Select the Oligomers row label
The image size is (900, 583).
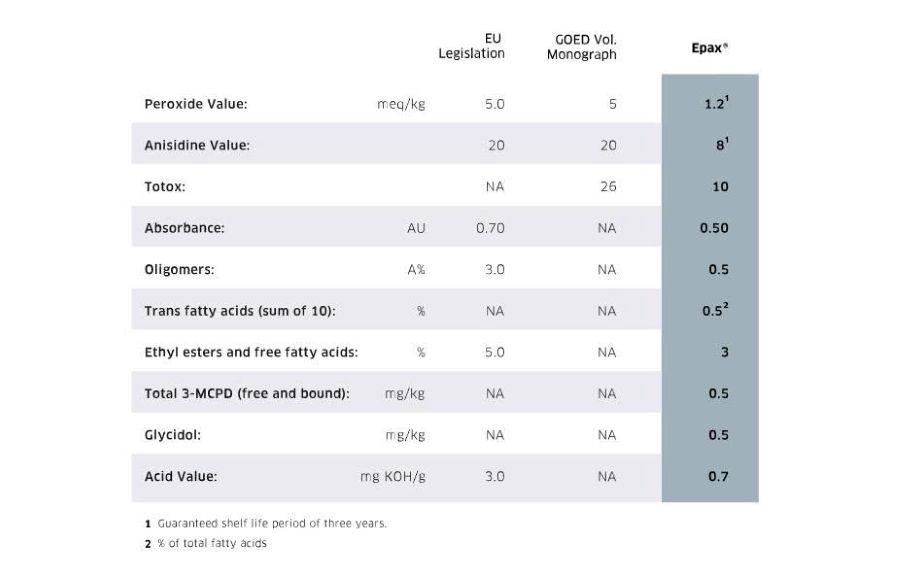179,270
